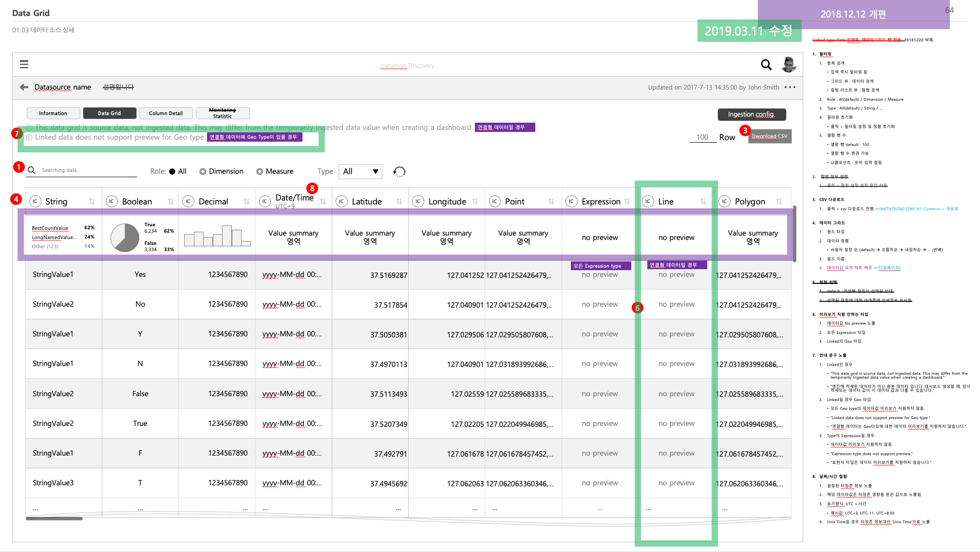Switch to the Data Grid tab
The image size is (980, 552).
tap(110, 113)
